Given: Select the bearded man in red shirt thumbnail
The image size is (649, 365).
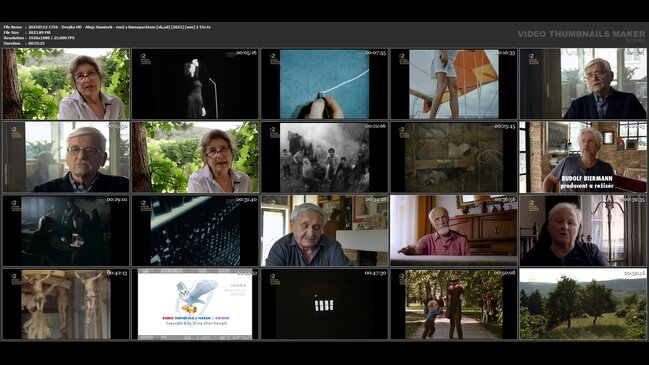Looking at the screenshot, I should tap(454, 231).
